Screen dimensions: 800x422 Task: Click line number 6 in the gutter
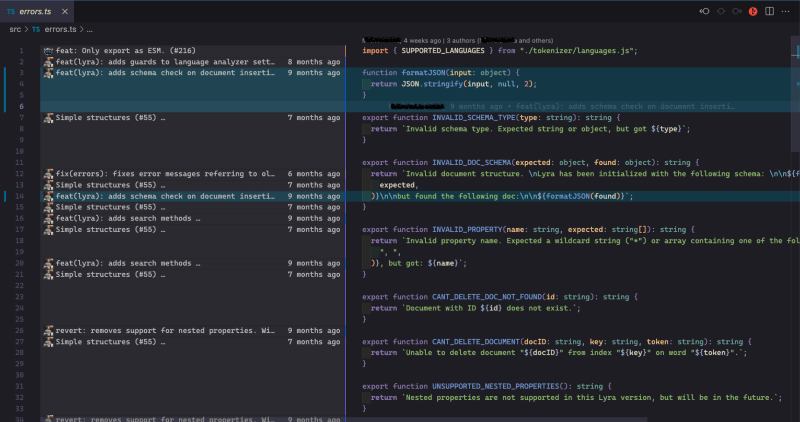(21, 107)
